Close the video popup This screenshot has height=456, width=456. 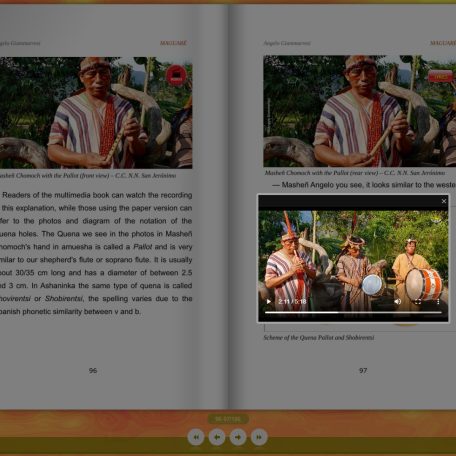coord(444,201)
